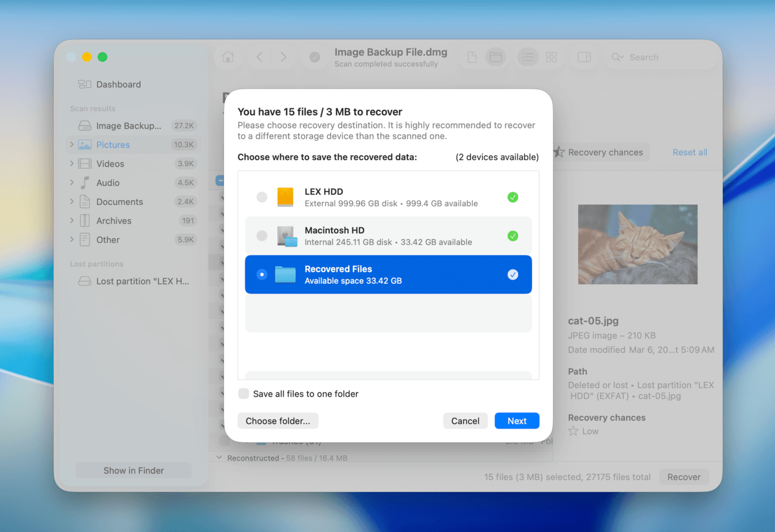Screen dimensions: 775x532
Task: Select Pictures in the scan results sidebar
Action: click(x=112, y=144)
